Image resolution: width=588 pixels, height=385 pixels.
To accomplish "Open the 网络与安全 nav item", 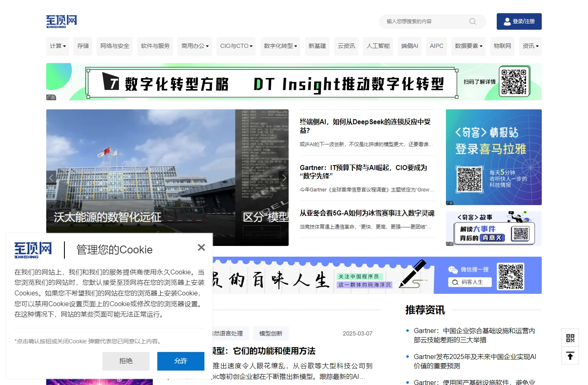I will point(115,46).
